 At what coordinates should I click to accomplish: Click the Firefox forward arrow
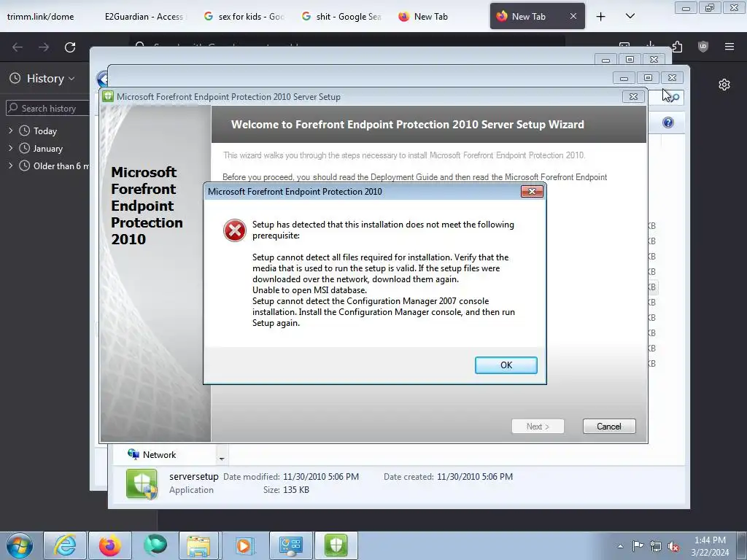[x=44, y=47]
